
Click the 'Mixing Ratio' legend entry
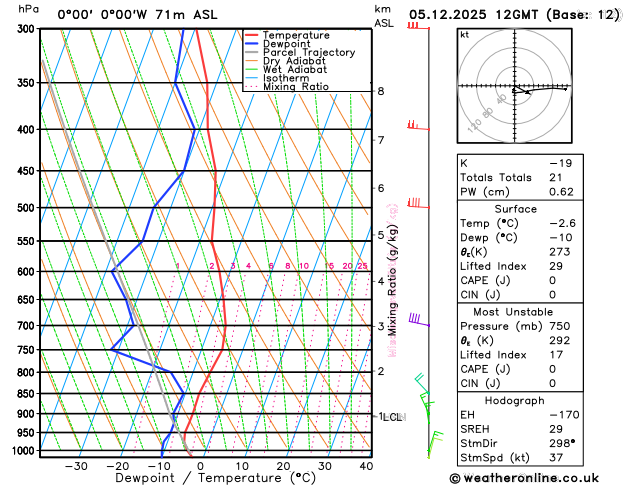[x=296, y=87]
